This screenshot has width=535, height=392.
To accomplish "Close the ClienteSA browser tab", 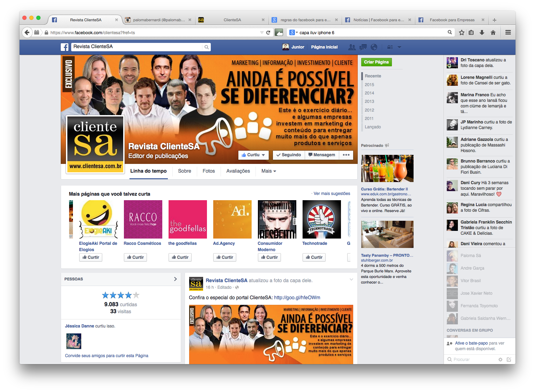I will coord(263,20).
